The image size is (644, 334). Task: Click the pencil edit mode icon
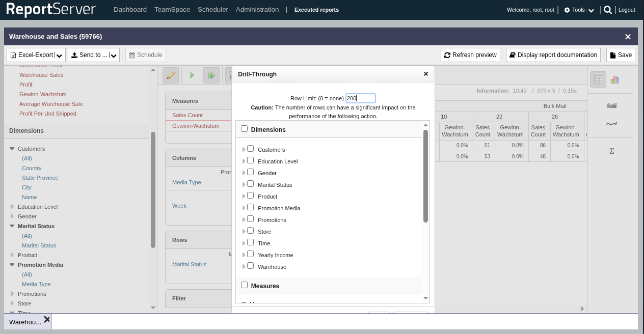click(171, 75)
